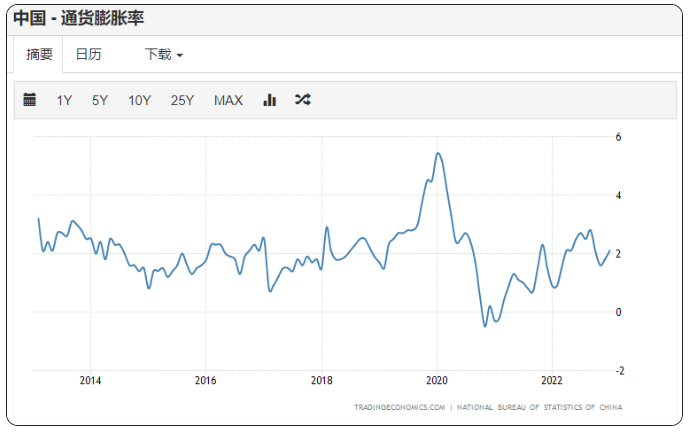Switch chart type with bar chart icon

pos(269,100)
